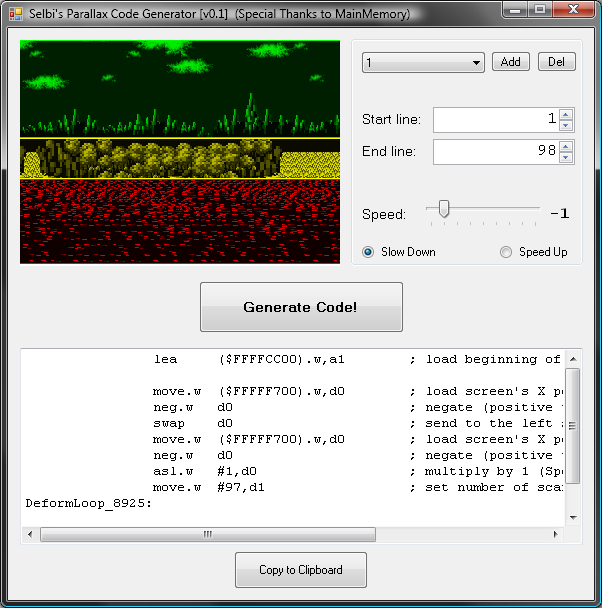Click the Generate Code! button

(301, 307)
